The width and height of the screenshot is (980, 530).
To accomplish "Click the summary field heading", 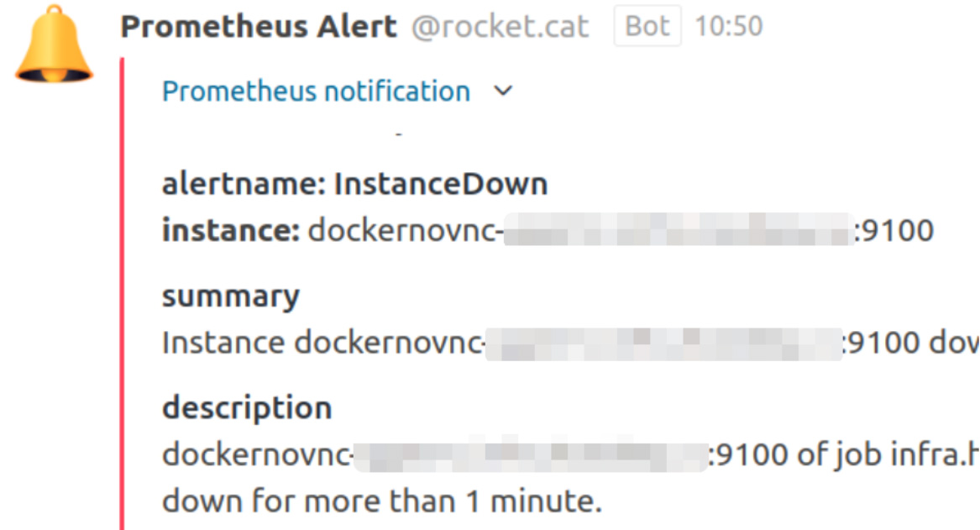I will pyautogui.click(x=230, y=296).
